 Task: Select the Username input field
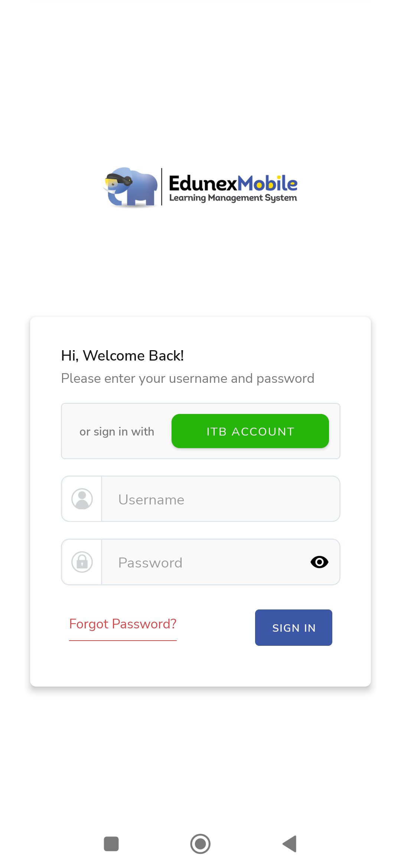coord(220,499)
